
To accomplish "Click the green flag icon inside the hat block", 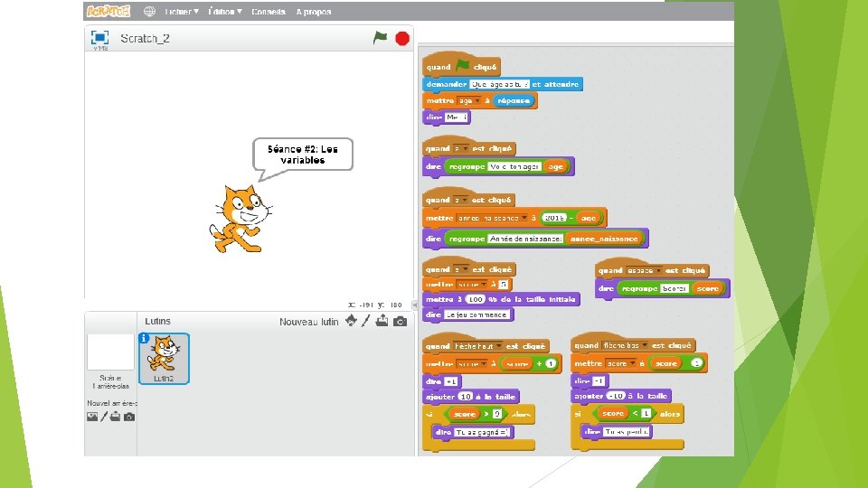I will (462, 66).
